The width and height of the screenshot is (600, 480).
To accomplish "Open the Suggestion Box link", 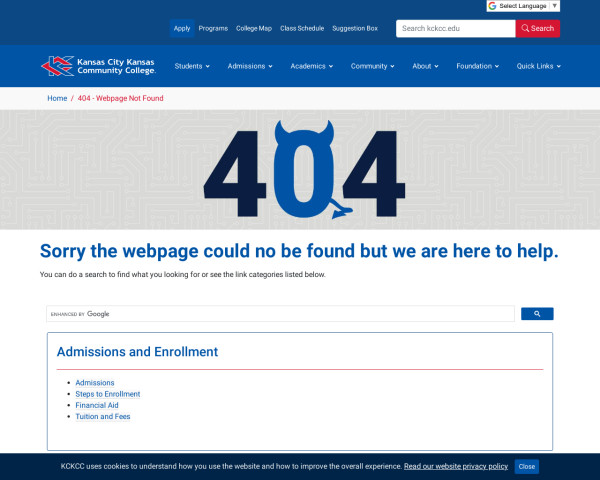I will click(x=355, y=28).
